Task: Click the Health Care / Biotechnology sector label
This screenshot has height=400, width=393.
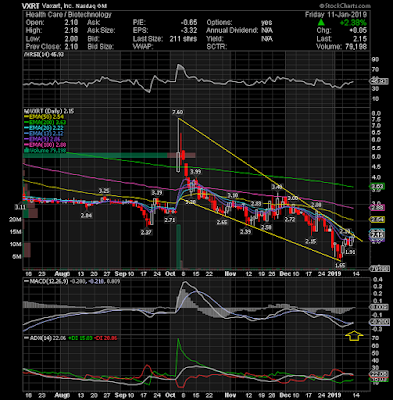Action: pyautogui.click(x=68, y=15)
